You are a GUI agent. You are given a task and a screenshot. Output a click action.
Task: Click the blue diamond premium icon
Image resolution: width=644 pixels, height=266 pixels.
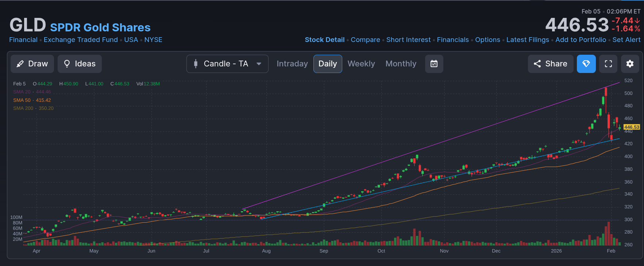[586, 64]
